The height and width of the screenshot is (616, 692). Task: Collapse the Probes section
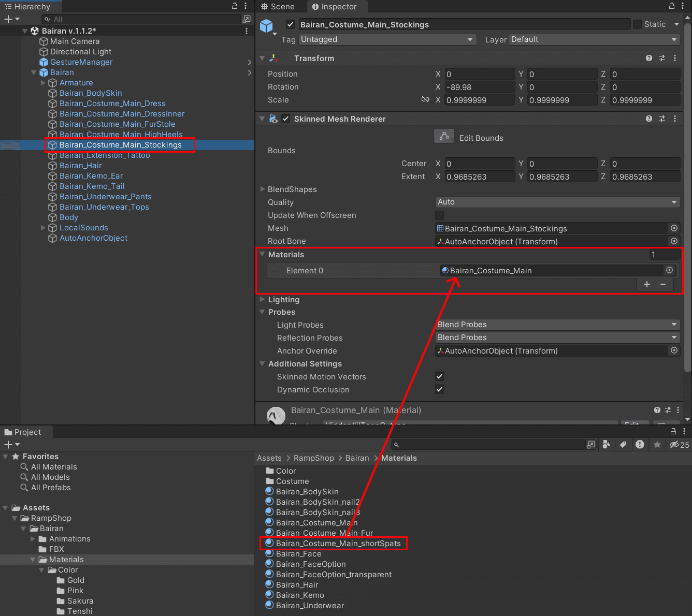(263, 312)
